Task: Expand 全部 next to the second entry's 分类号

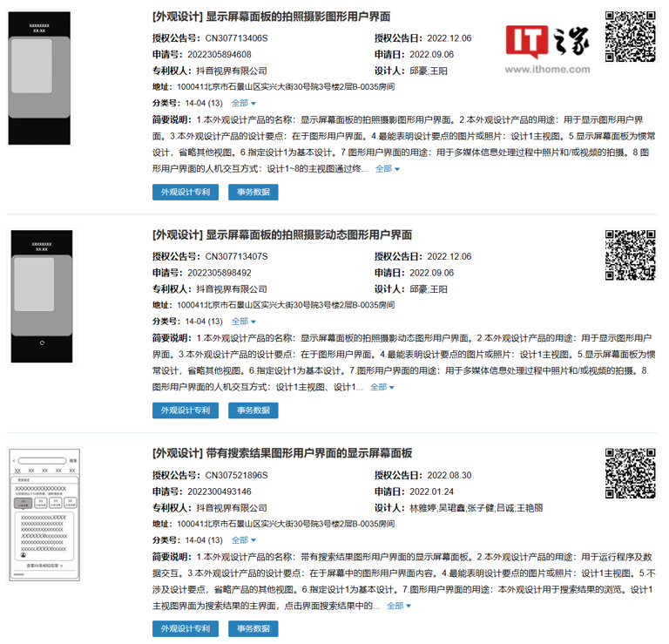Action: pyautogui.click(x=244, y=322)
